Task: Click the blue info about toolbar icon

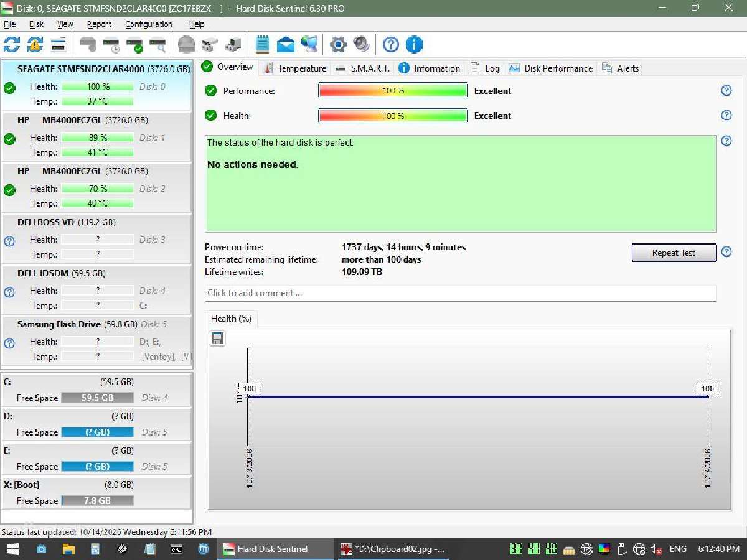Action: click(415, 45)
